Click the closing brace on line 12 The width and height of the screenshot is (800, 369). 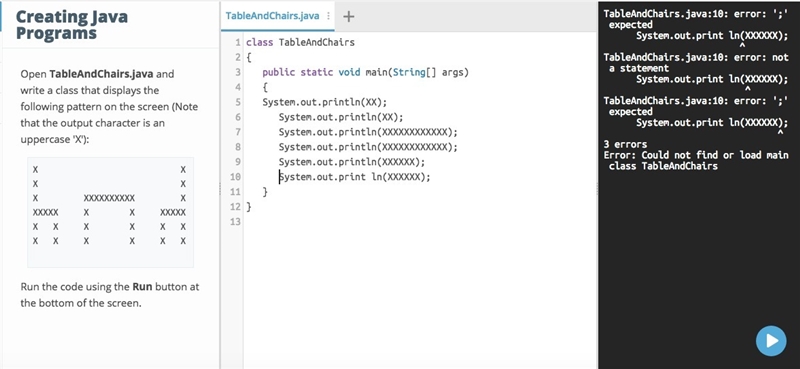click(x=248, y=207)
